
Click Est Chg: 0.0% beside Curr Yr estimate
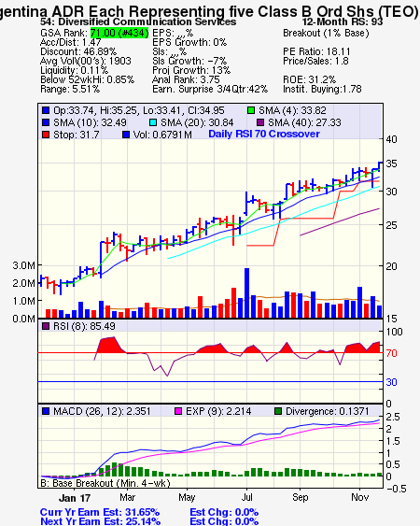(224, 512)
